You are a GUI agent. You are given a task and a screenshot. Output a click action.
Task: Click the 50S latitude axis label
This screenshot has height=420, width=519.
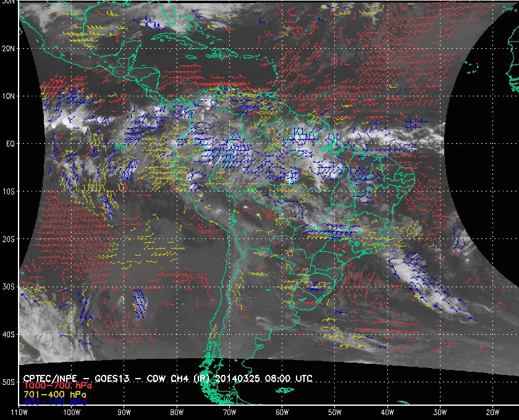[8, 382]
